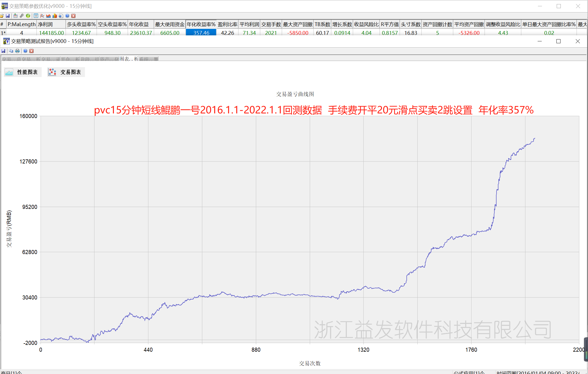Select the highlighted 357.46 annualized return cell
This screenshot has height=374, width=588.
point(201,33)
